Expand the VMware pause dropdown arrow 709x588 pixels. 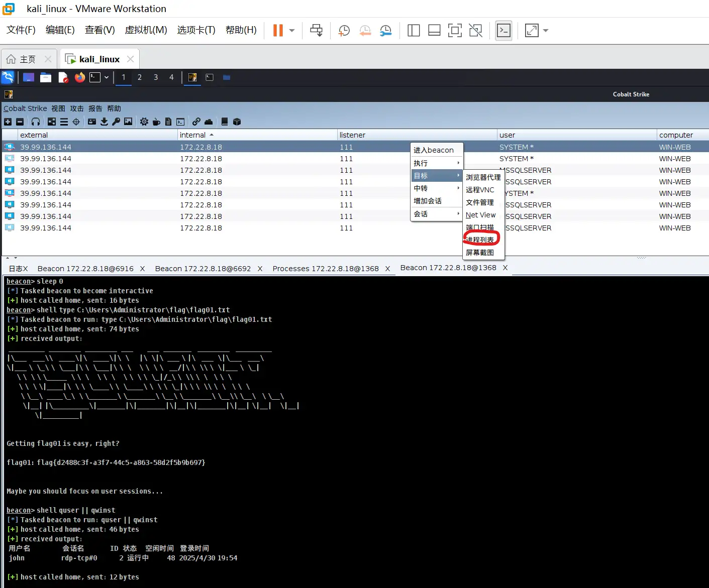point(292,31)
